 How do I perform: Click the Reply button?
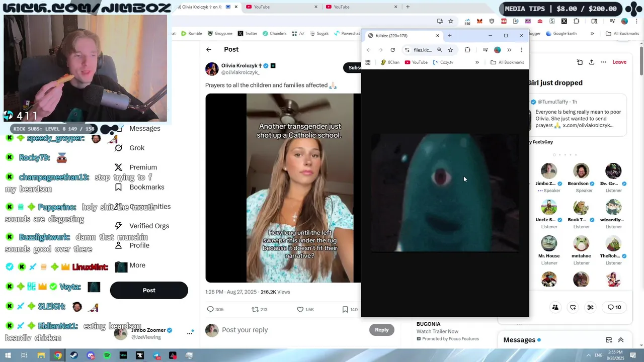(x=381, y=330)
